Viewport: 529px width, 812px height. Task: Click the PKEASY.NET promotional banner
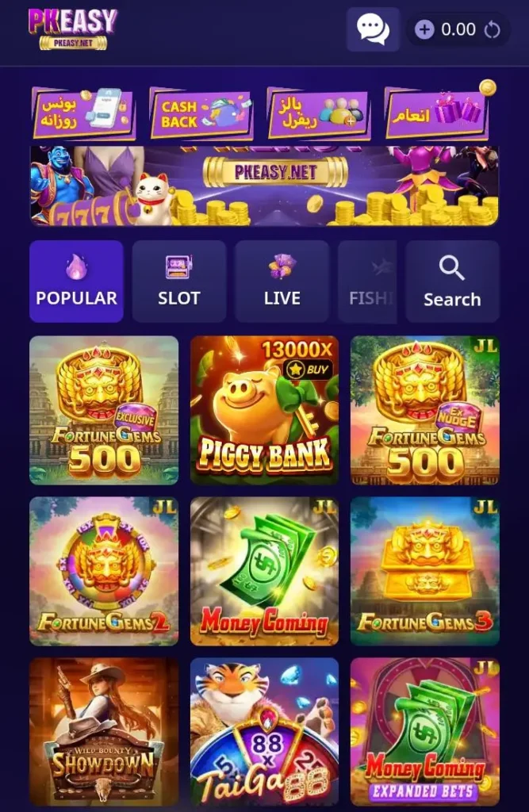(264, 186)
